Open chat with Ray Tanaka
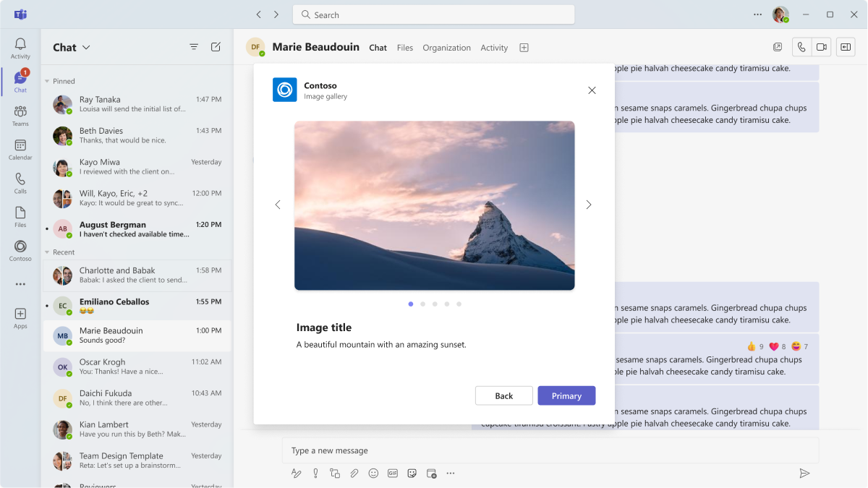868x488 pixels. [x=137, y=104]
